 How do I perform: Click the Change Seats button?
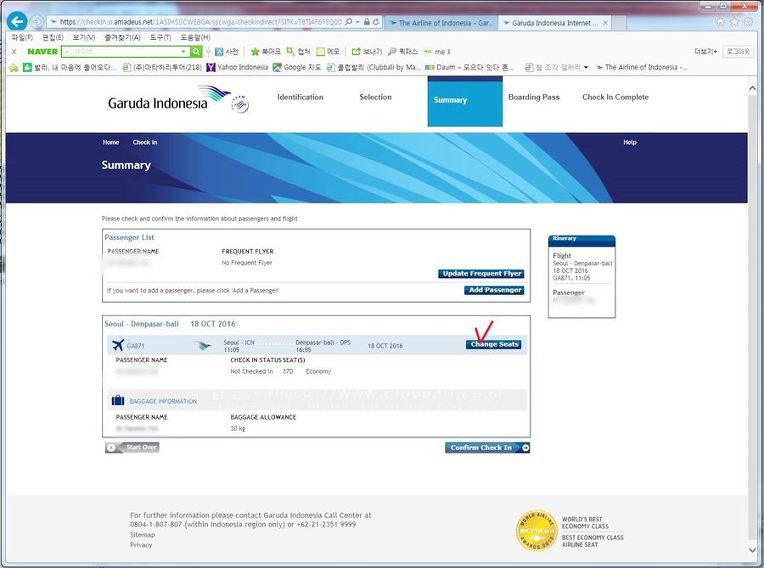coord(494,344)
